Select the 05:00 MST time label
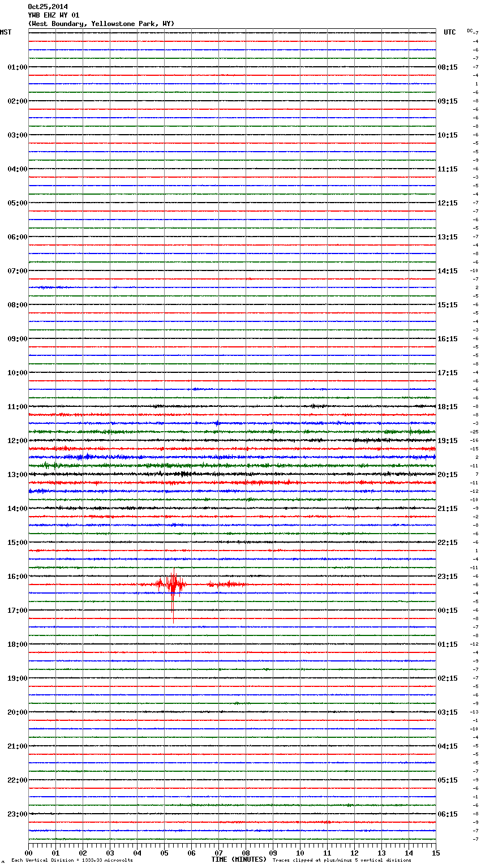This screenshot has height=868, width=481. 18,203
